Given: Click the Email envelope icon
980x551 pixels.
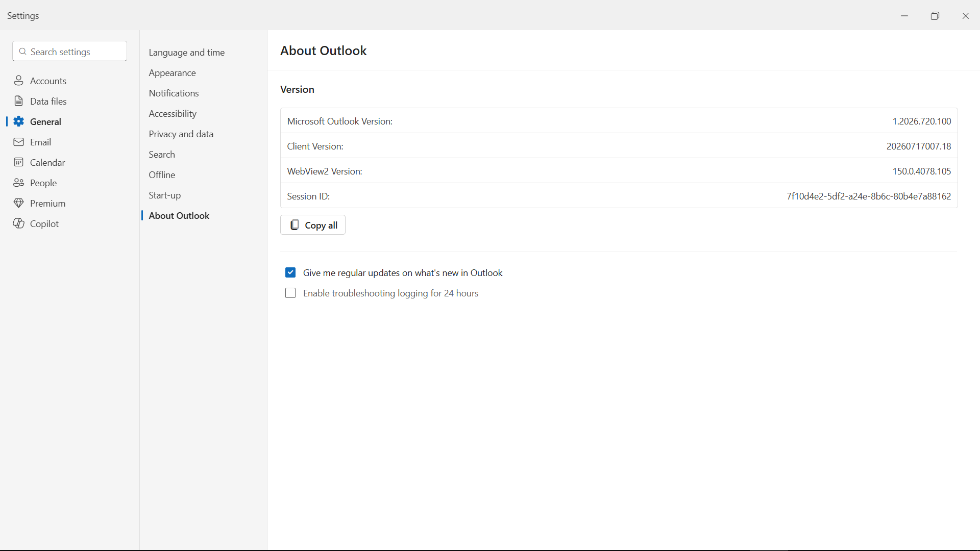Looking at the screenshot, I should click(19, 142).
